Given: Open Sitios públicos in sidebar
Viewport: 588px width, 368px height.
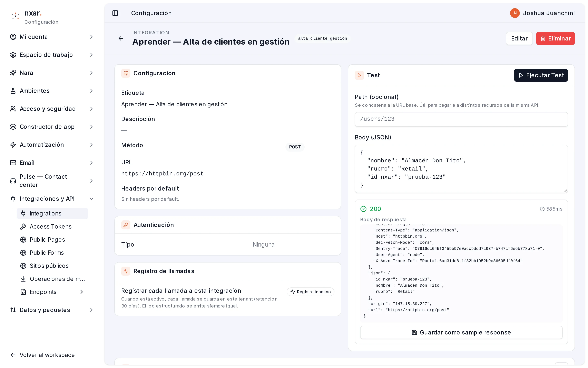Looking at the screenshot, I should tap(52, 266).
